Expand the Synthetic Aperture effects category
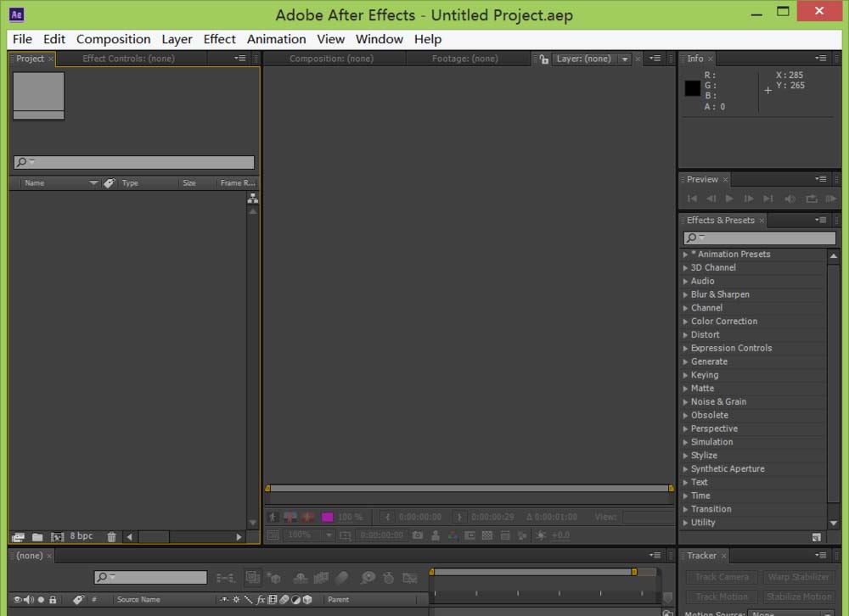 (x=685, y=469)
